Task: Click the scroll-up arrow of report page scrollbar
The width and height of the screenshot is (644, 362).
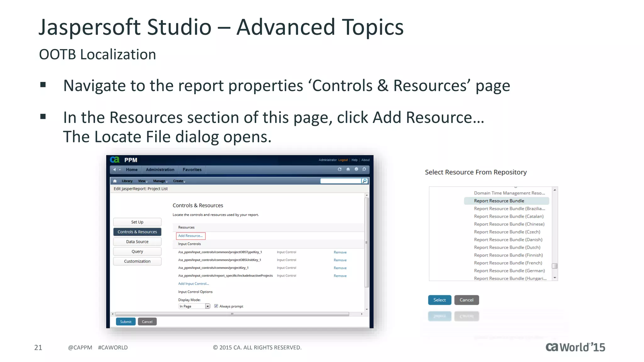Action: click(x=367, y=195)
